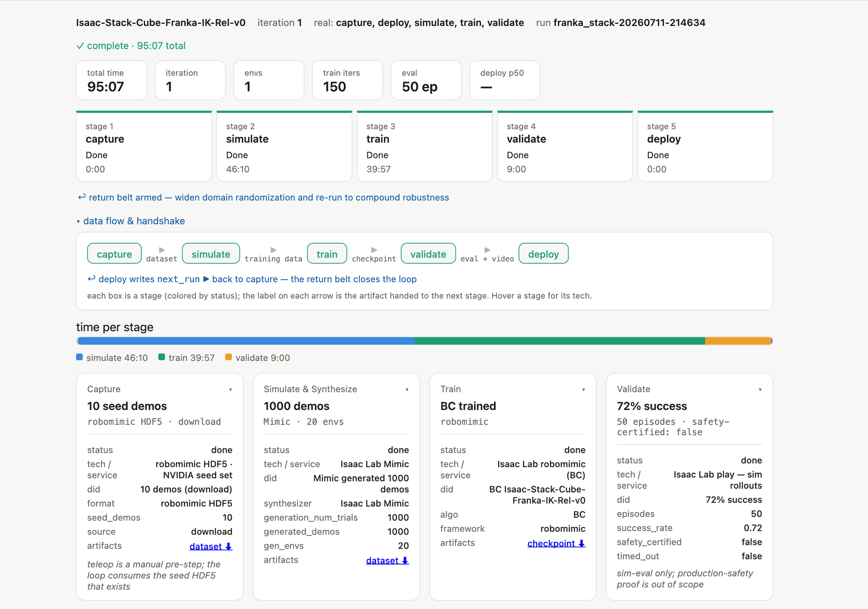Click the success_rate value 0.72

tap(753, 528)
